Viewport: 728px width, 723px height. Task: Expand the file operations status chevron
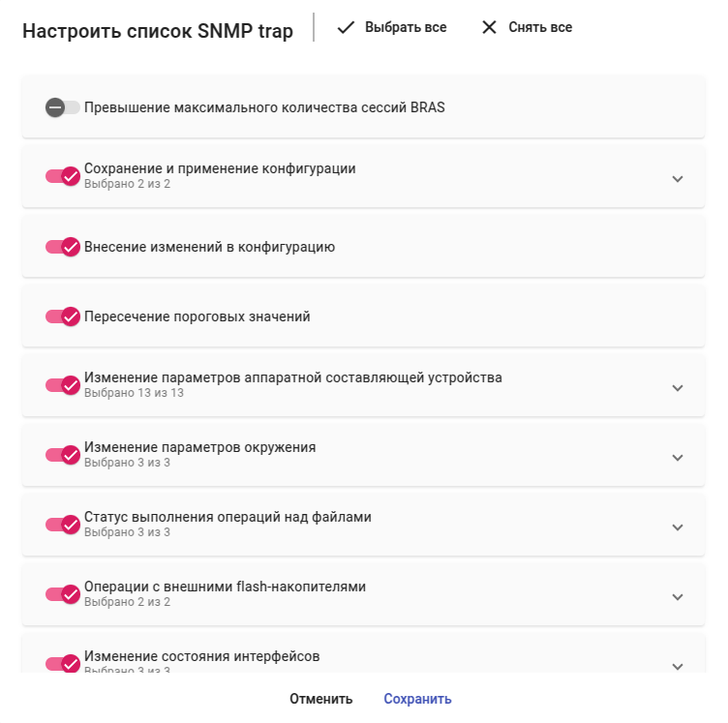coord(678,527)
